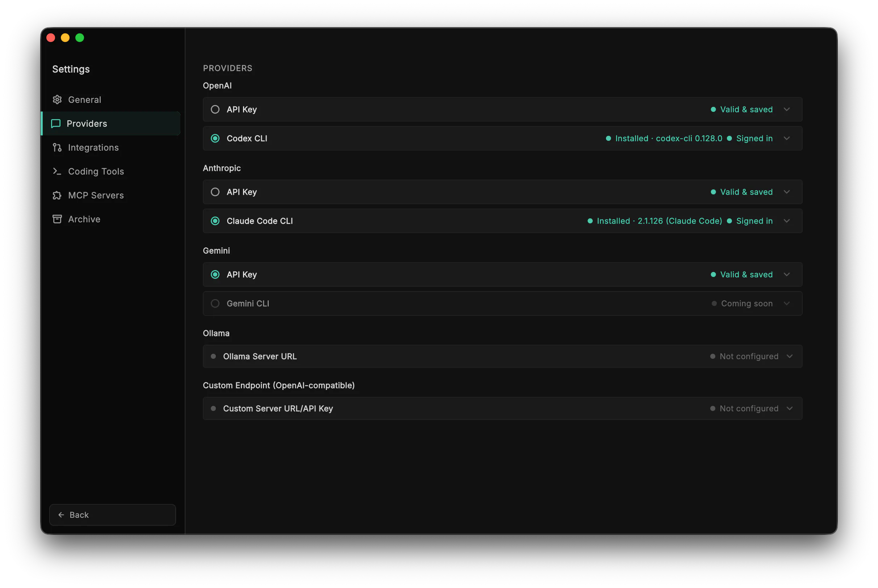This screenshot has width=878, height=588.
Task: Select Codex CLI radio button
Action: point(215,138)
